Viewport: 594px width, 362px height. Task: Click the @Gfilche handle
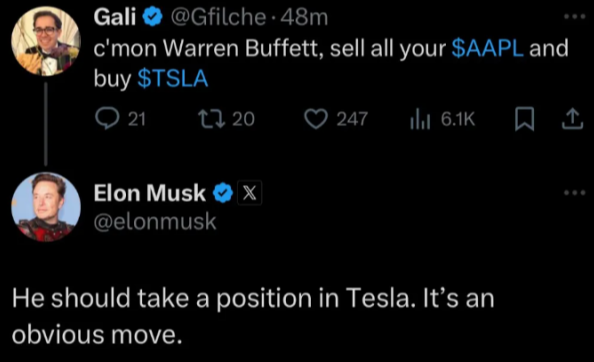tap(218, 17)
